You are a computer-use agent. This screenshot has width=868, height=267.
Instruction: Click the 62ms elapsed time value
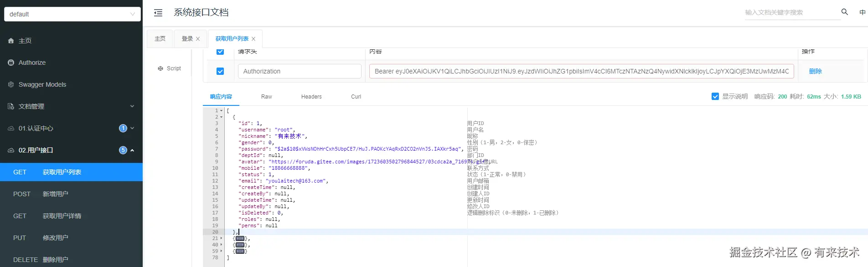tap(814, 97)
